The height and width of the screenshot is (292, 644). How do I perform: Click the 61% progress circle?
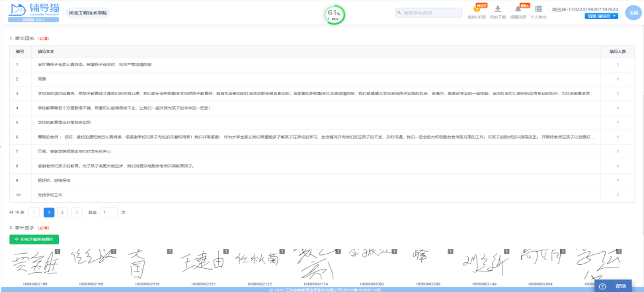click(334, 15)
